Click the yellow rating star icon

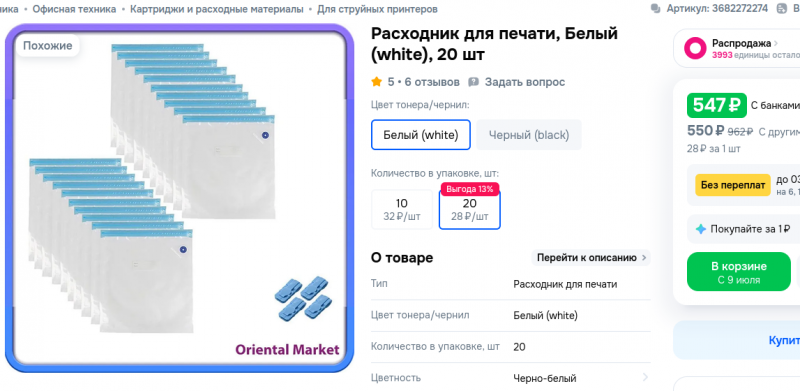point(377,82)
